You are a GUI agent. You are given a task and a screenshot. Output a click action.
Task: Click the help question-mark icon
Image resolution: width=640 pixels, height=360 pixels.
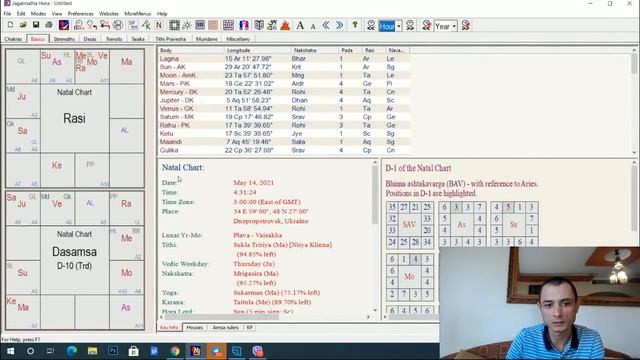(x=355, y=25)
